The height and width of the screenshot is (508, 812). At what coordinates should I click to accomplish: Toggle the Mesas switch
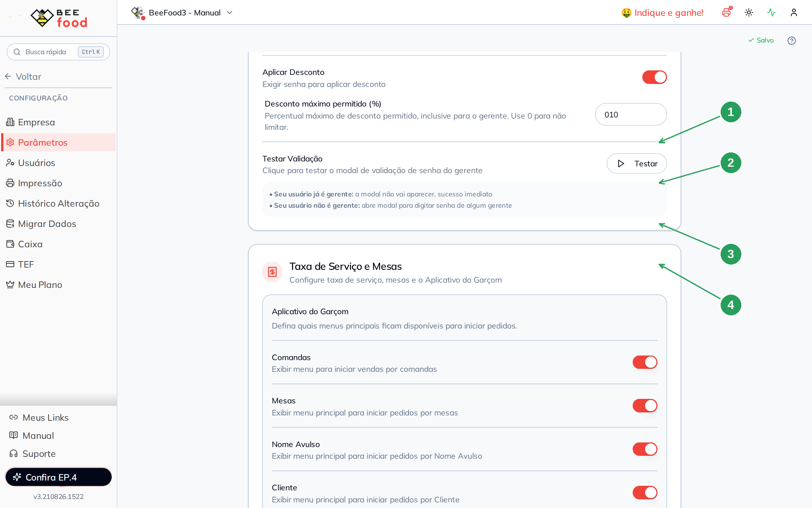tap(645, 406)
